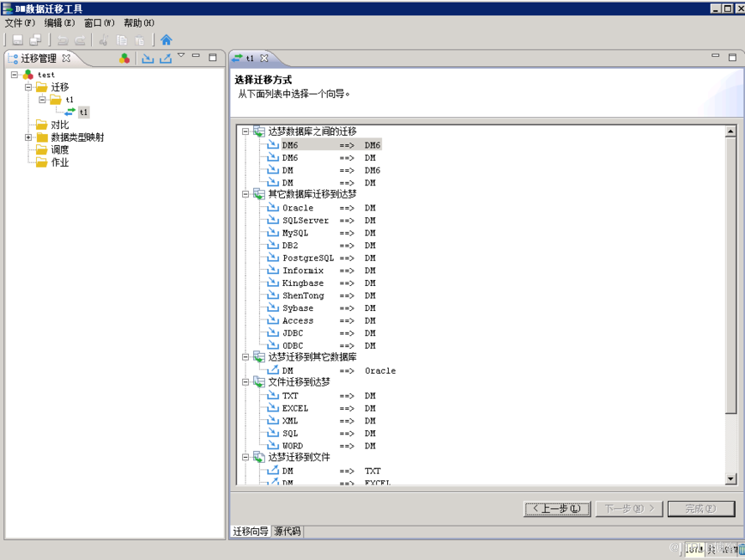Open the 文件(F) menu
The height and width of the screenshot is (560, 745).
[19, 23]
